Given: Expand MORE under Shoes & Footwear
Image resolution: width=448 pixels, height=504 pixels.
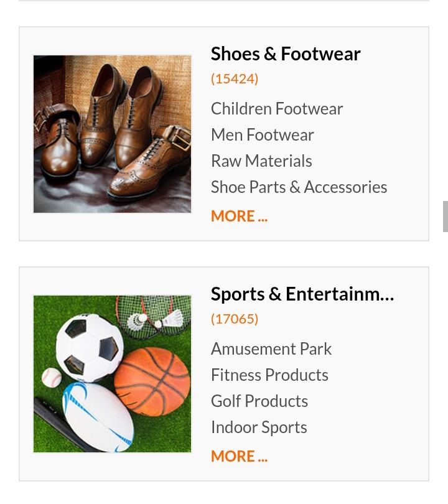Looking at the screenshot, I should [239, 217].
